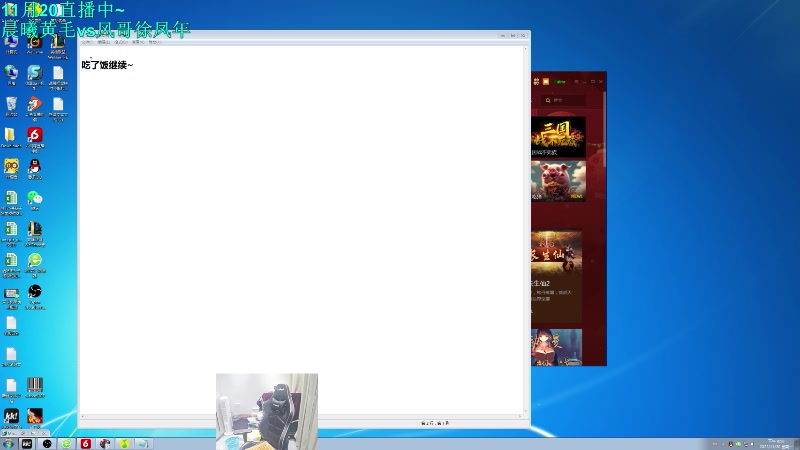This screenshot has width=800, height=450.
Task: Click the QQ icon in the system tray
Action: 731,444
